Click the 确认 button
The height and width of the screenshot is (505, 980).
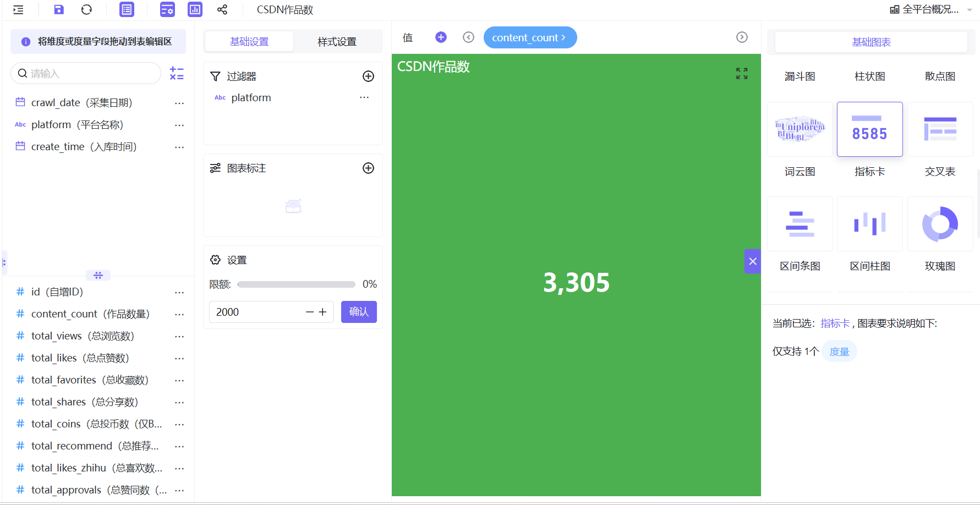click(x=359, y=312)
